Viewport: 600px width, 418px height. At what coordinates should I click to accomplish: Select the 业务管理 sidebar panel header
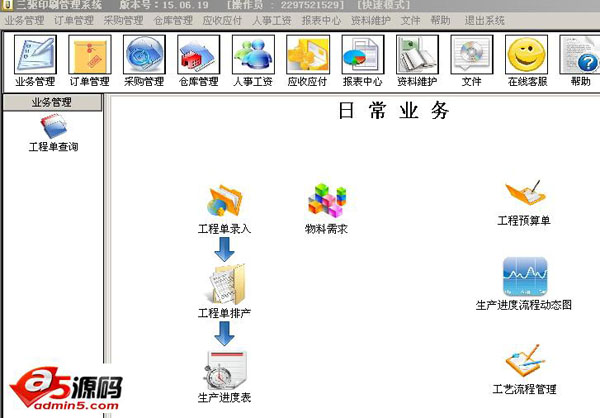tap(52, 103)
